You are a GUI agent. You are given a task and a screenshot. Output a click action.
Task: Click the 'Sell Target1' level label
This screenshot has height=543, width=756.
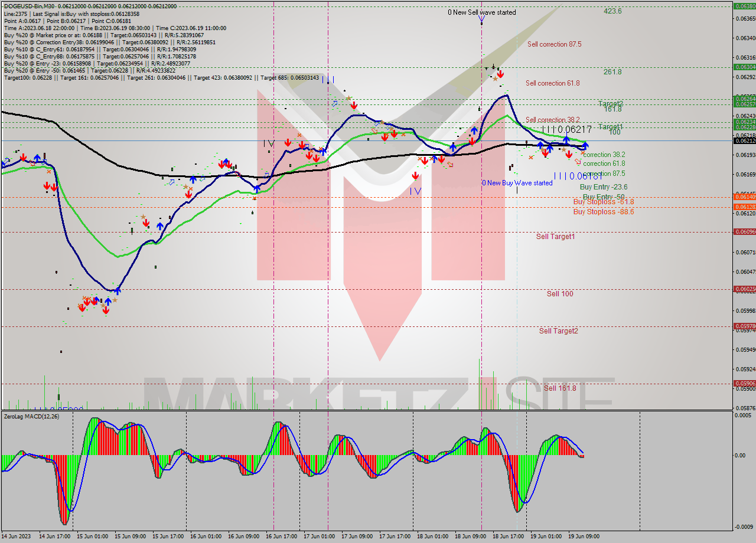(555, 237)
